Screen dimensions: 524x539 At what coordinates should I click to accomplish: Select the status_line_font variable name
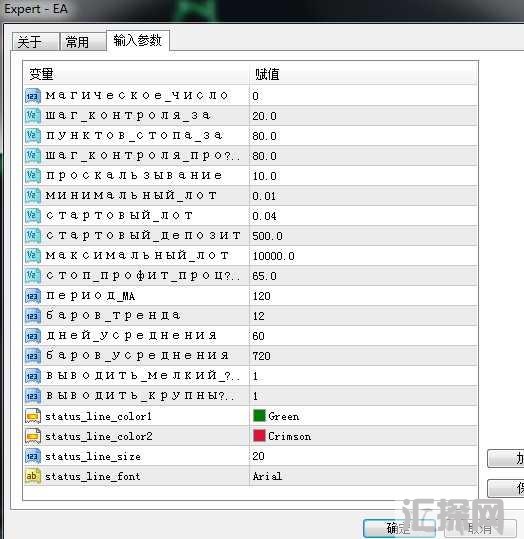[x=93, y=476]
